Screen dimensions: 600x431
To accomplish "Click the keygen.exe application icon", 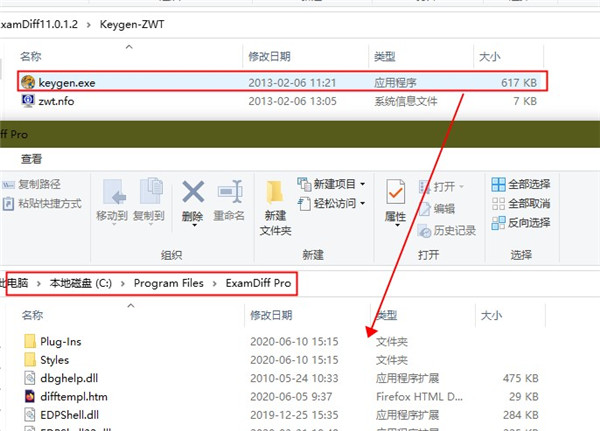I will click(28, 82).
